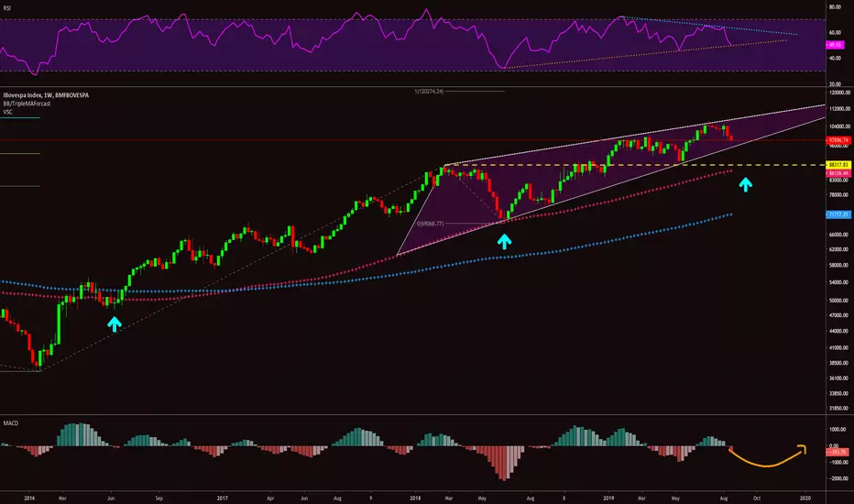
Task: Click 120000.00 on the price axis
Action: click(x=839, y=93)
